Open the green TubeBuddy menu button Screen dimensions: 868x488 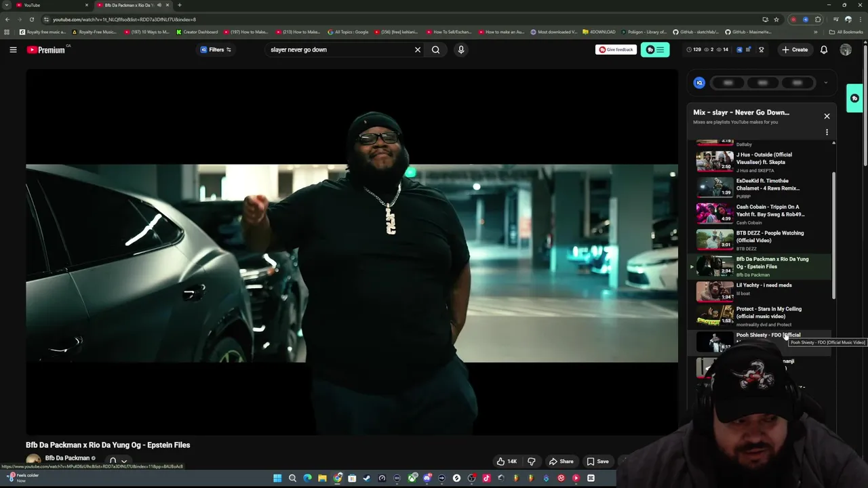[x=655, y=49]
